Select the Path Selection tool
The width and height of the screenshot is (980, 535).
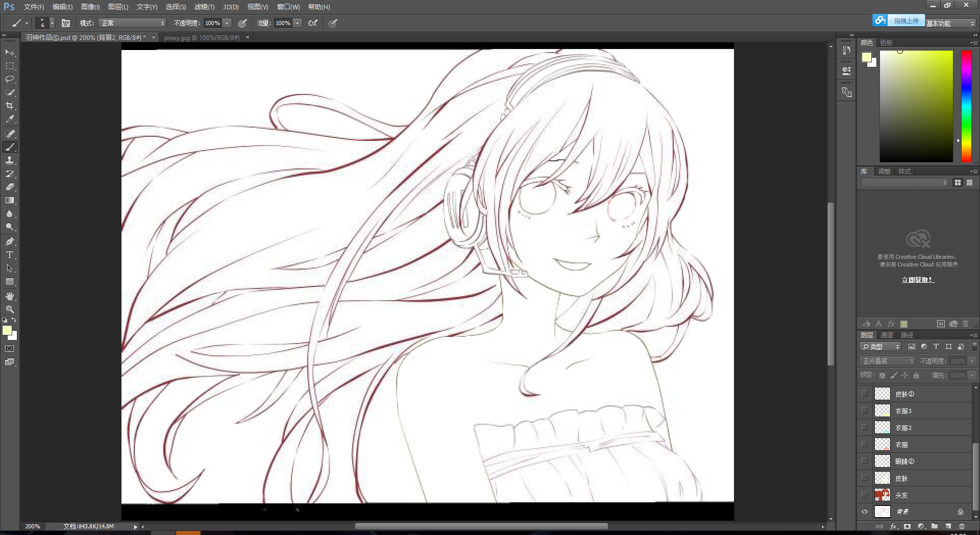10,268
